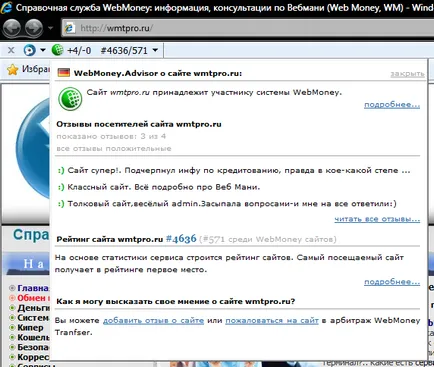The height and width of the screenshot is (367, 434).
Task: Open 'Главная' in the site sidebar menu
Action: tap(33, 288)
